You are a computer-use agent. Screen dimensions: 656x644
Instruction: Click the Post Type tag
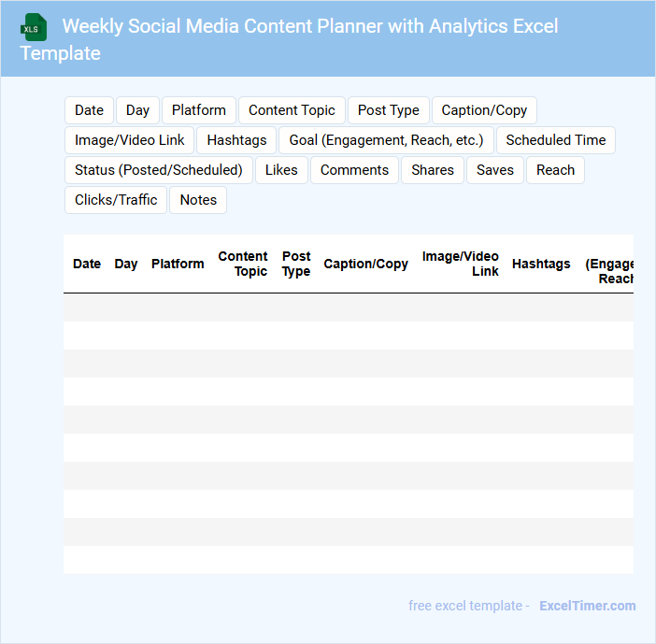pyautogui.click(x=389, y=110)
